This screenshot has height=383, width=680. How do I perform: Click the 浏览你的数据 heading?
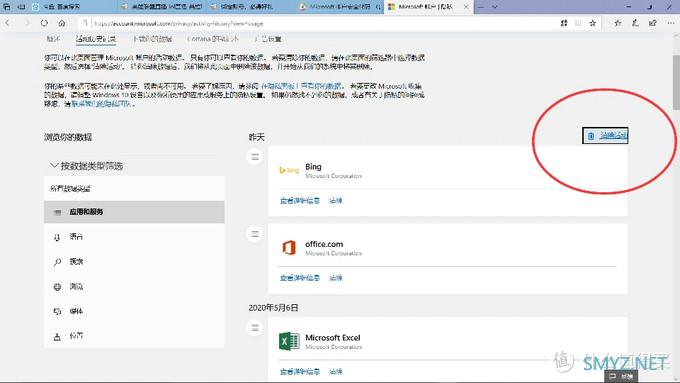click(68, 137)
